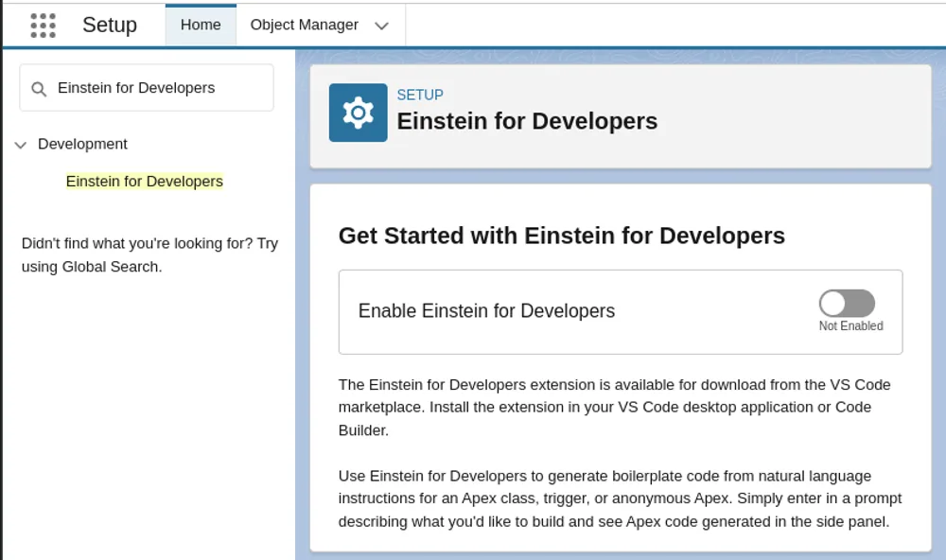The image size is (946, 560).
Task: Click the SETUP breadcrumb label
Action: 420,95
